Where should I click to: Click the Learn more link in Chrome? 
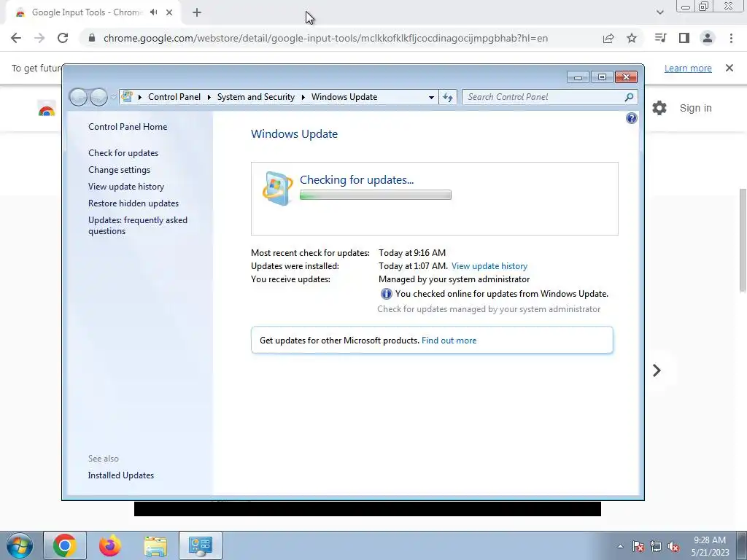(688, 68)
